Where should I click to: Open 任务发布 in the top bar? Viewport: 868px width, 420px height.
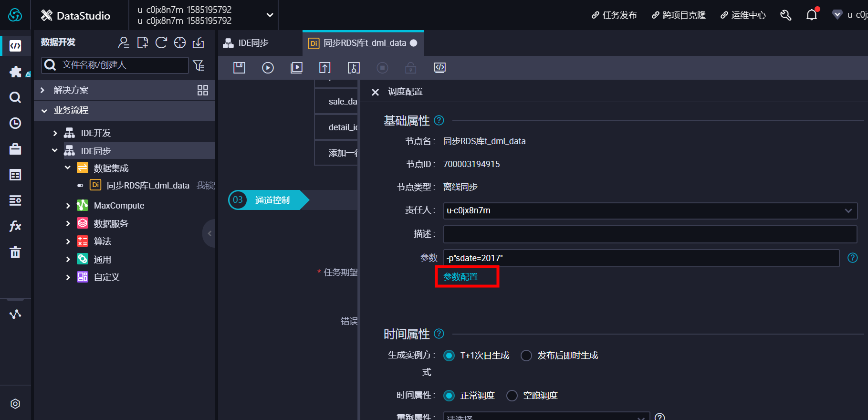coord(614,15)
